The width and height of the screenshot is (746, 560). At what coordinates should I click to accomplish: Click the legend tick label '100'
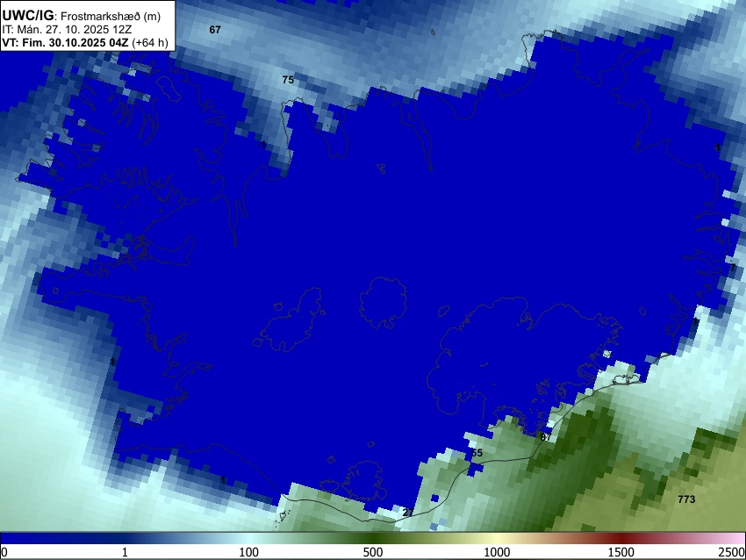point(249,552)
